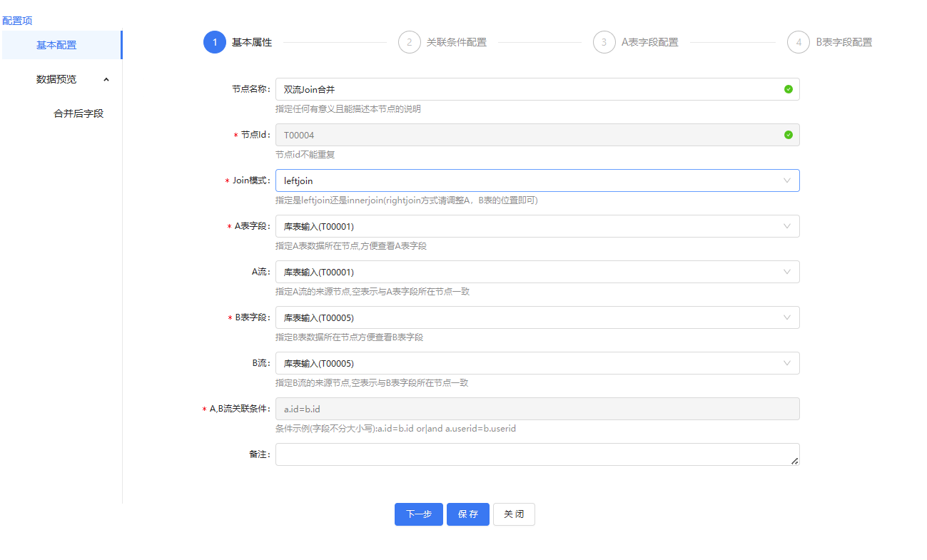Viewport: 927px width, 560px height.
Task: Click hint text beginning 条件示例(字段不分大小写)
Action: (x=396, y=429)
